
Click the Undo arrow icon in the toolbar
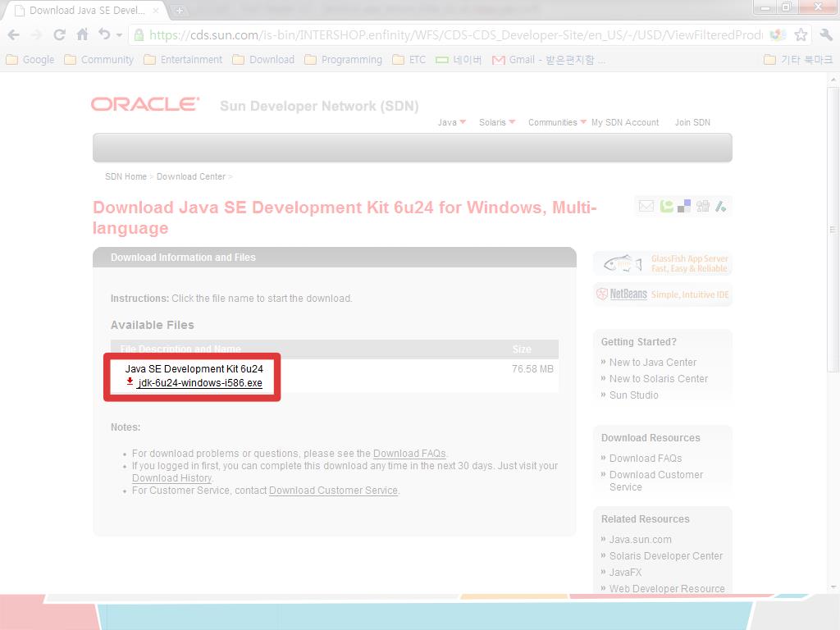104,34
